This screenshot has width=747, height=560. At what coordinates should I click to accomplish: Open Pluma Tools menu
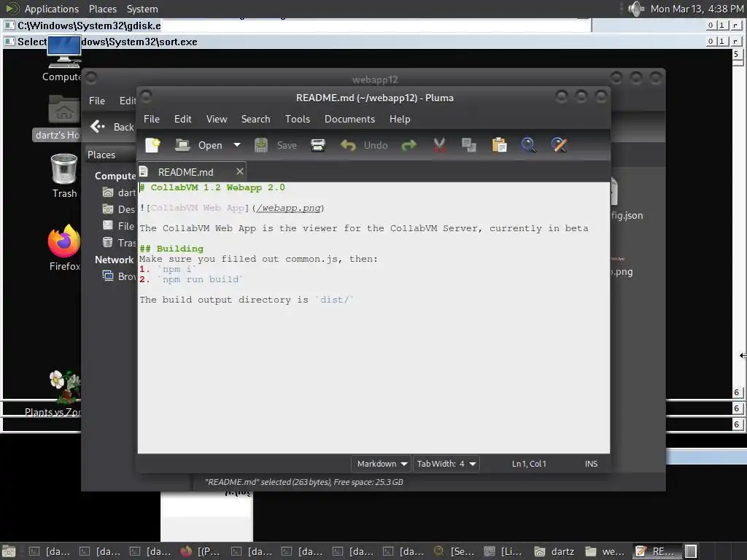(298, 119)
